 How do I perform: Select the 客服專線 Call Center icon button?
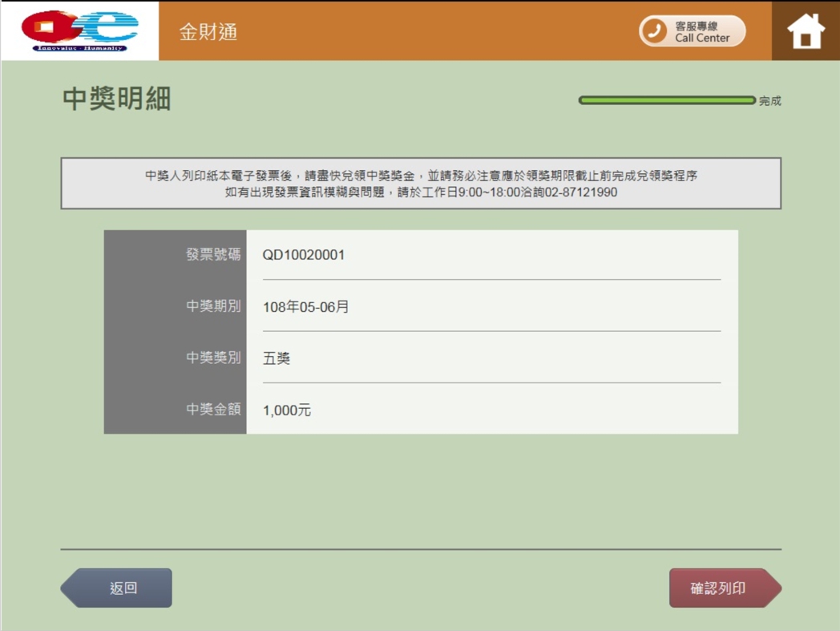pyautogui.click(x=691, y=30)
